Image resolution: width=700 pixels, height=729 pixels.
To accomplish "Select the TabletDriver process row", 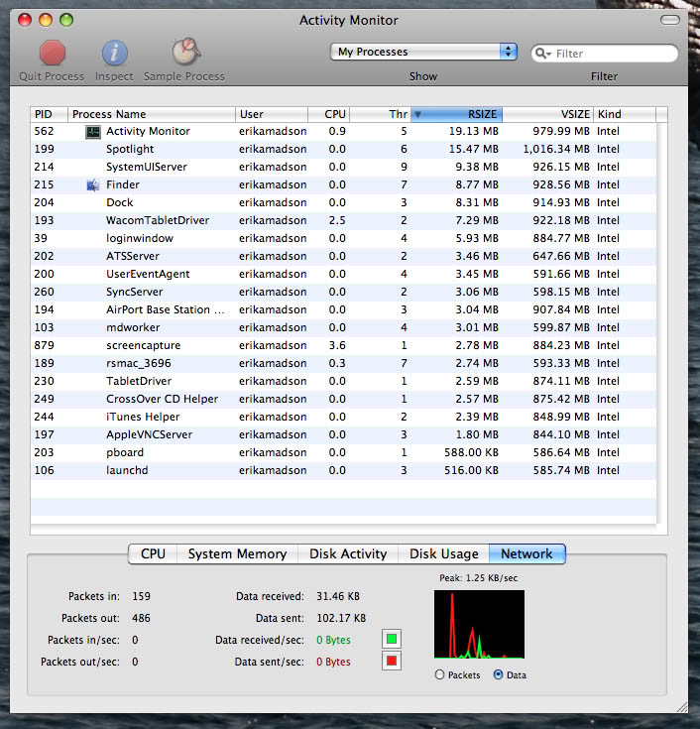I will tap(343, 381).
